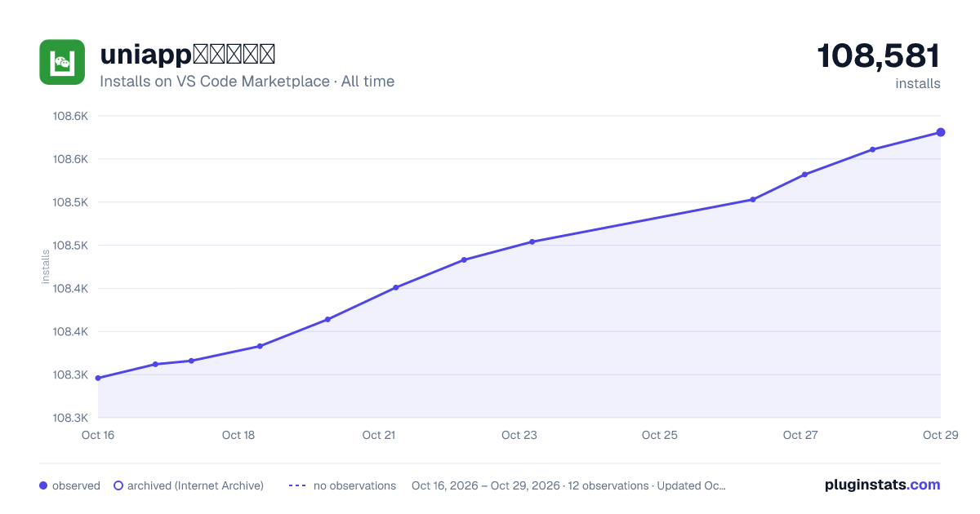Viewport: 980px width, 514px height.
Task: Click the 'observed' legend dot icon
Action: (x=43, y=485)
